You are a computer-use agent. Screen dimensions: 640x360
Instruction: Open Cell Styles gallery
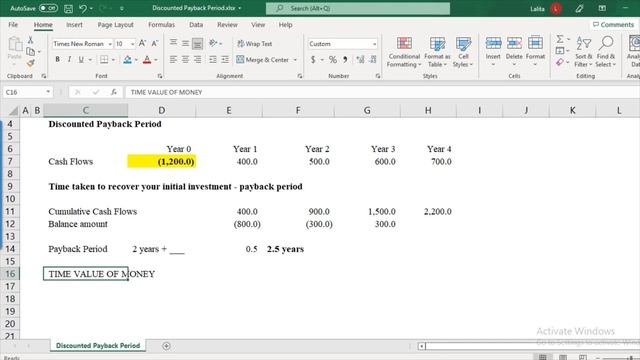pyautogui.click(x=463, y=52)
